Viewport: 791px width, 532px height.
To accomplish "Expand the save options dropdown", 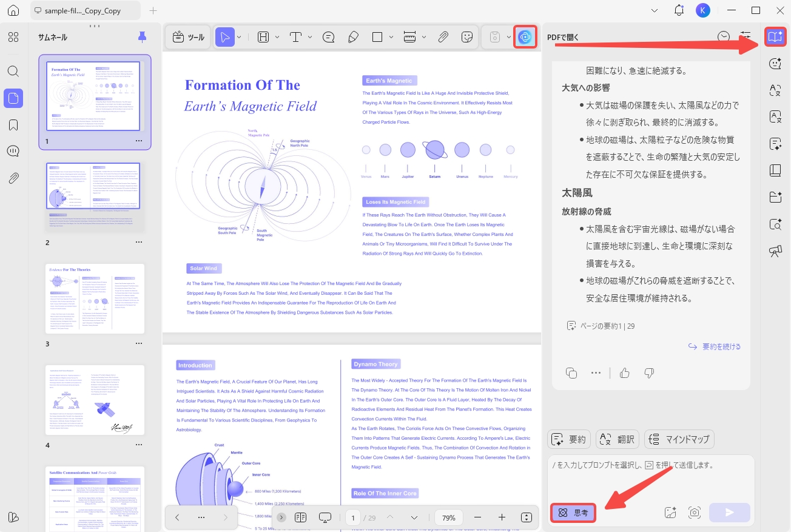I will click(508, 37).
